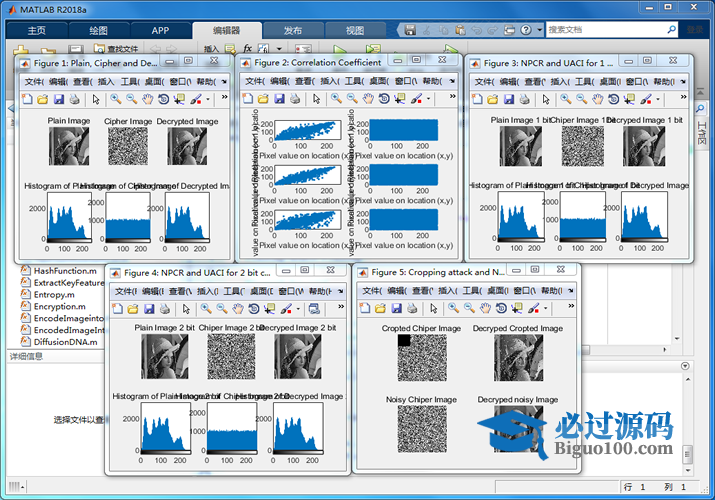Select HashFunction.m in file list
The image size is (715, 500).
(x=60, y=271)
